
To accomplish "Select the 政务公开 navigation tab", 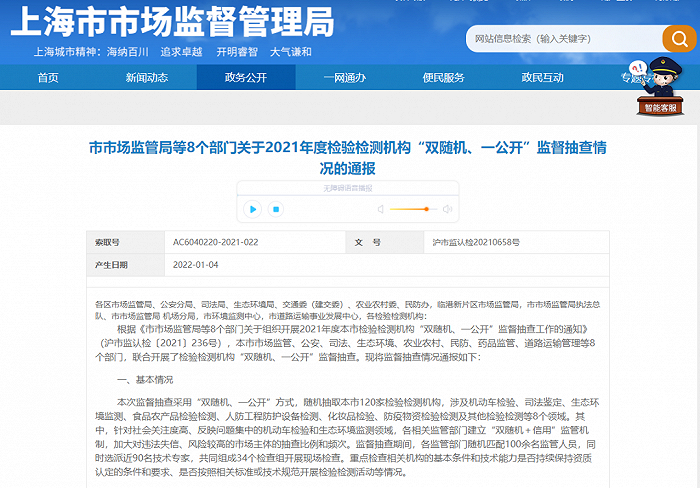I will (246, 78).
